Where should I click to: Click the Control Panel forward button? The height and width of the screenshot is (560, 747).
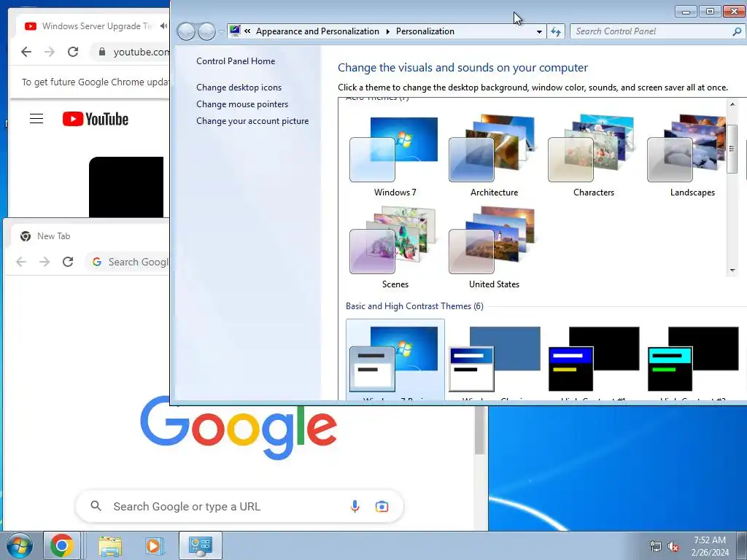(206, 31)
